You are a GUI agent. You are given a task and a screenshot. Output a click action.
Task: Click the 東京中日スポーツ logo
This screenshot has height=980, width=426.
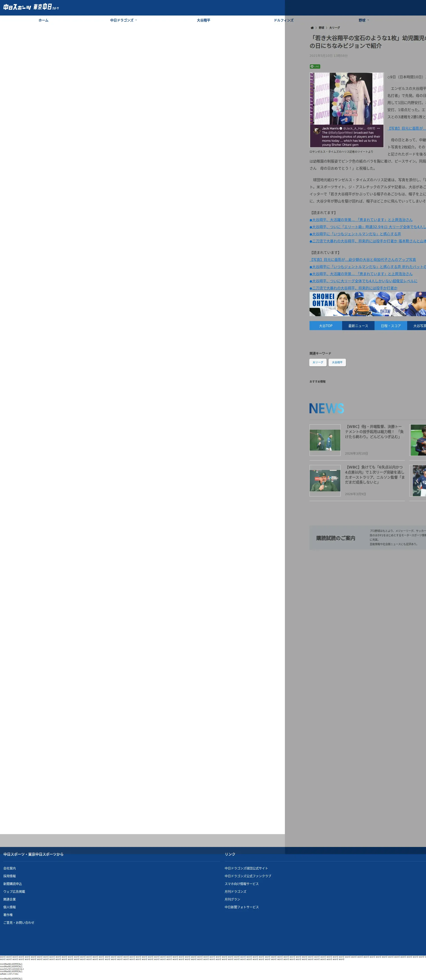click(x=46, y=7)
